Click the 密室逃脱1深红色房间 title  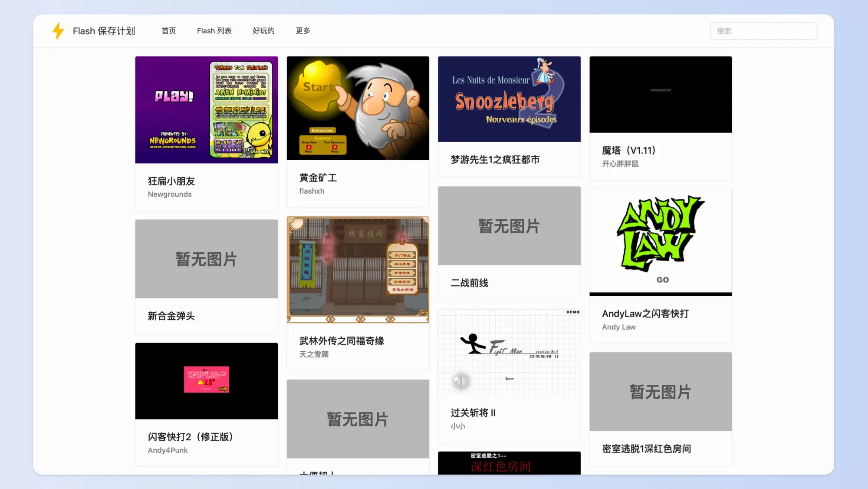tap(646, 449)
